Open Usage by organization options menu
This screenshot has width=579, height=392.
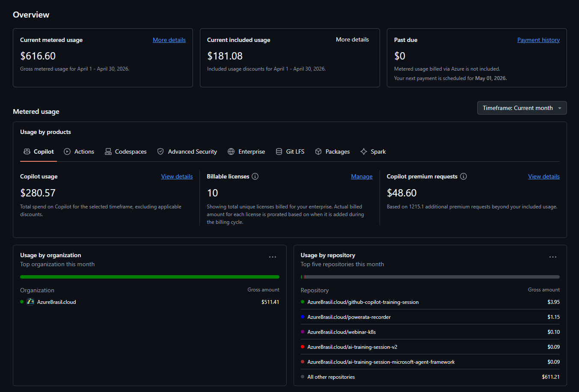(x=273, y=257)
